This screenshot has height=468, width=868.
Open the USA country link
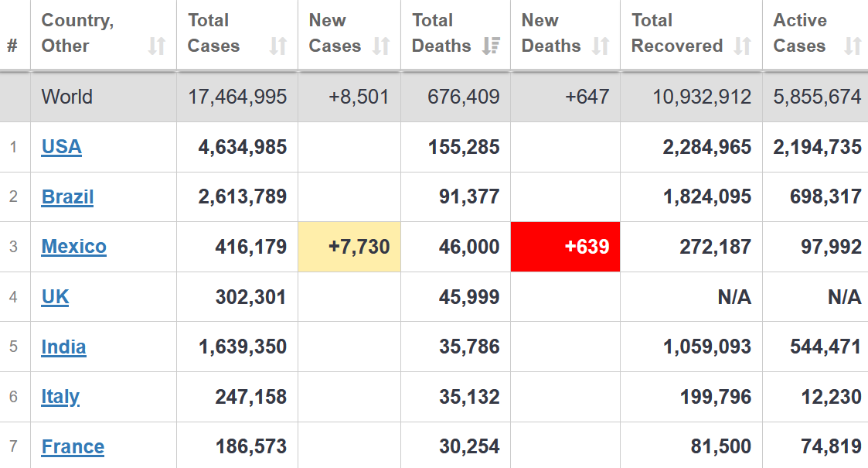[61, 147]
